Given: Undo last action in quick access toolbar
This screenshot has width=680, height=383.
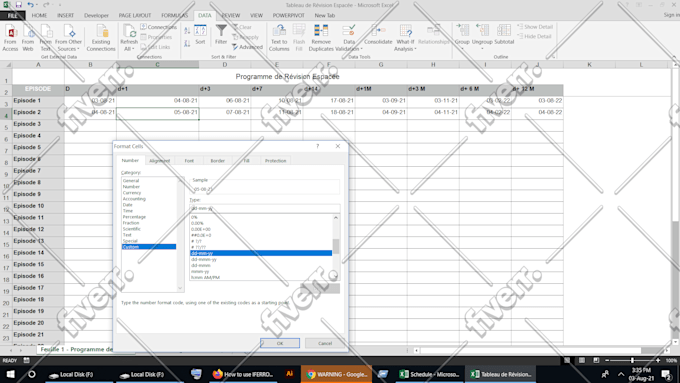Looking at the screenshot, I should pos(30,5).
